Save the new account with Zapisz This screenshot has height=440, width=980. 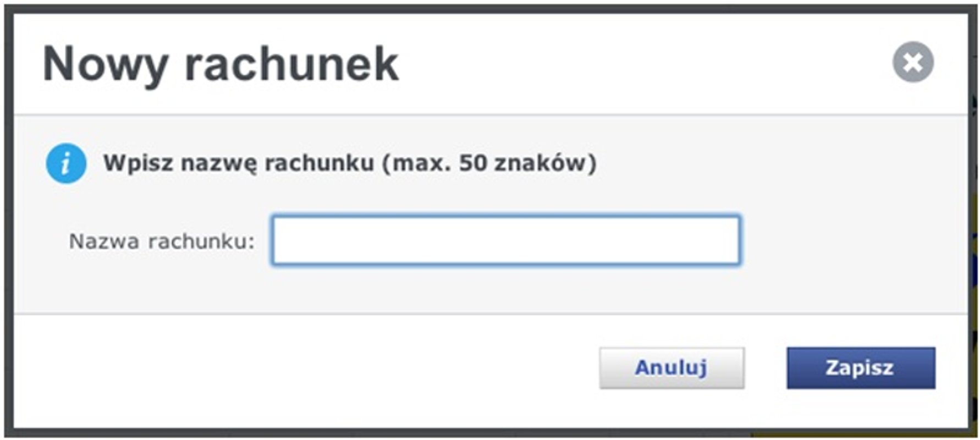[x=860, y=369]
